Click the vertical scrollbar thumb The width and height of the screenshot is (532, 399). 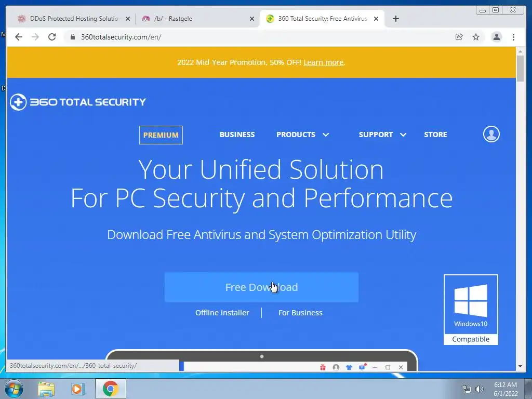click(520, 68)
